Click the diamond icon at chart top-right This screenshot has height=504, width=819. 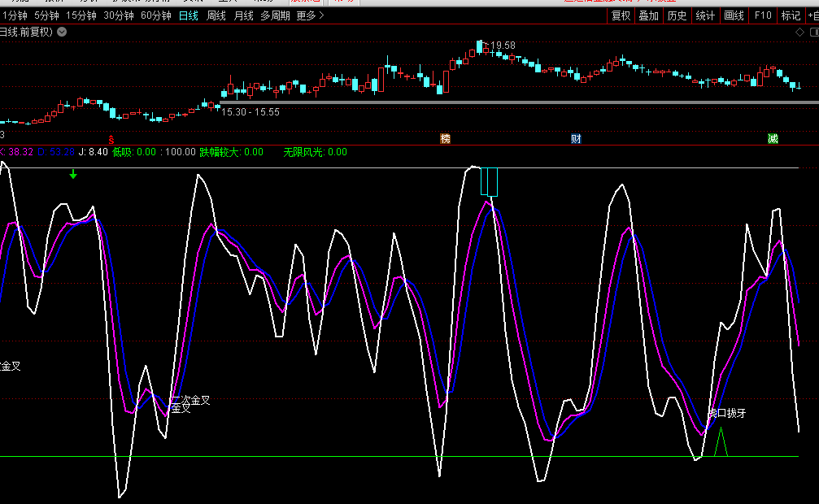coord(800,33)
